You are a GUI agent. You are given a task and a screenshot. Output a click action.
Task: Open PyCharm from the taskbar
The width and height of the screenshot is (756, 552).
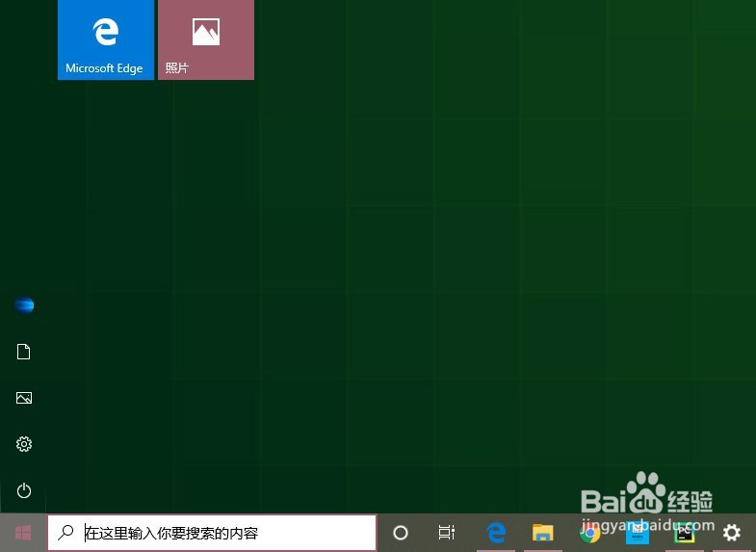click(x=684, y=533)
